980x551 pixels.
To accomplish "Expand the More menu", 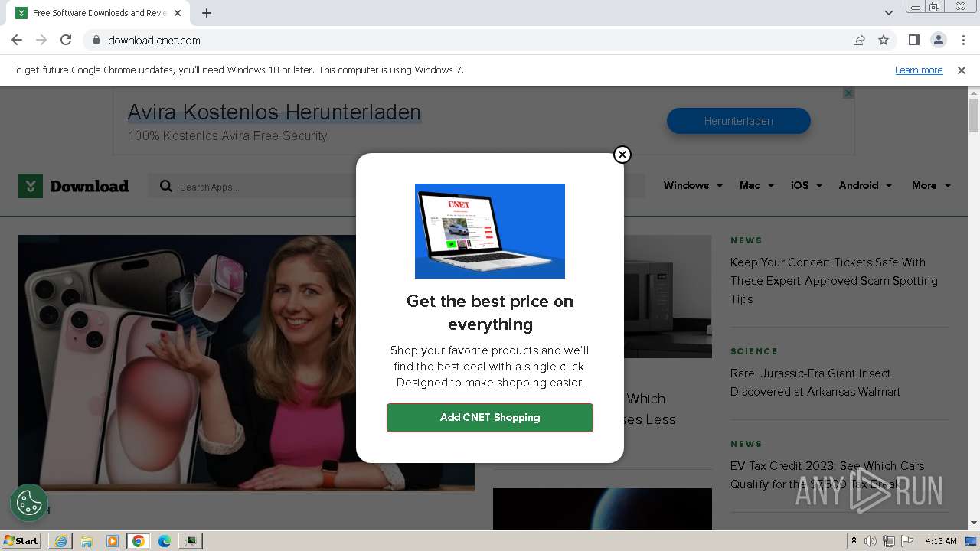I will [931, 185].
